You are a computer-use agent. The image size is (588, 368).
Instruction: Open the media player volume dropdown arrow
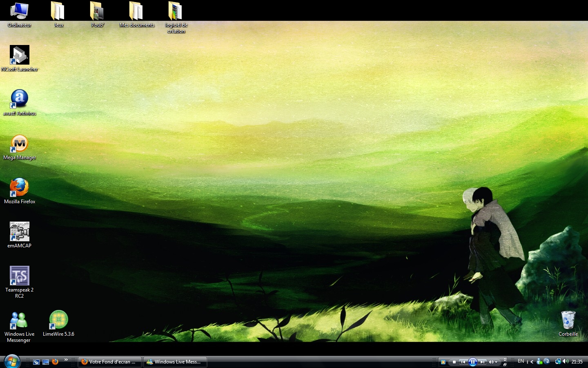(496, 362)
